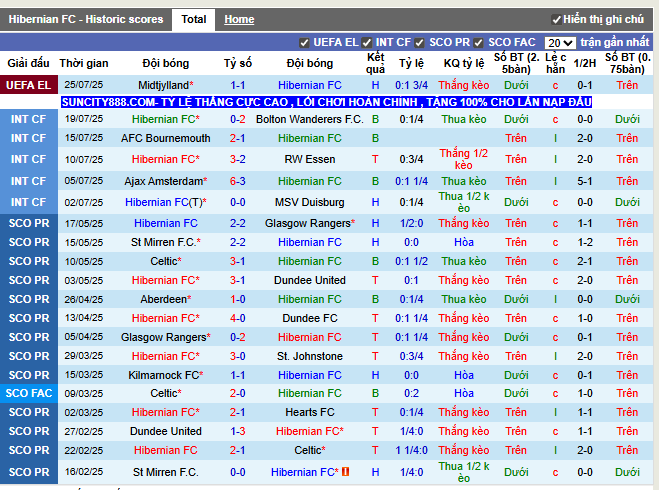Click the 1-1 score of Midtjylland match
This screenshot has width=659, height=490.
click(x=237, y=85)
